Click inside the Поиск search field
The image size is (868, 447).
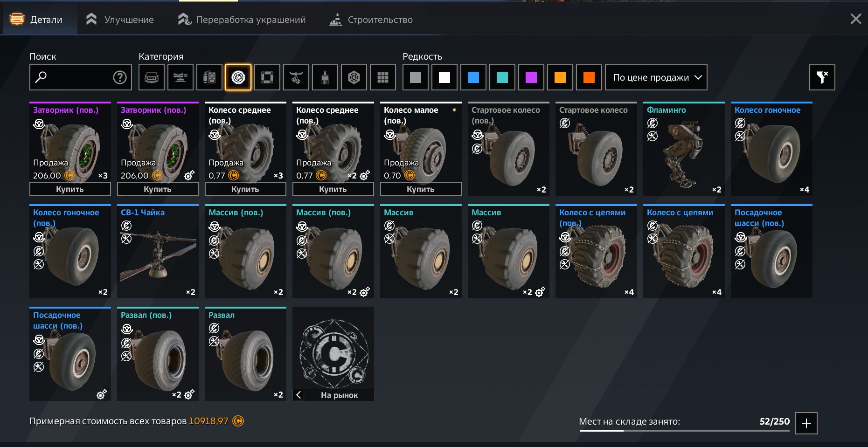tap(81, 77)
